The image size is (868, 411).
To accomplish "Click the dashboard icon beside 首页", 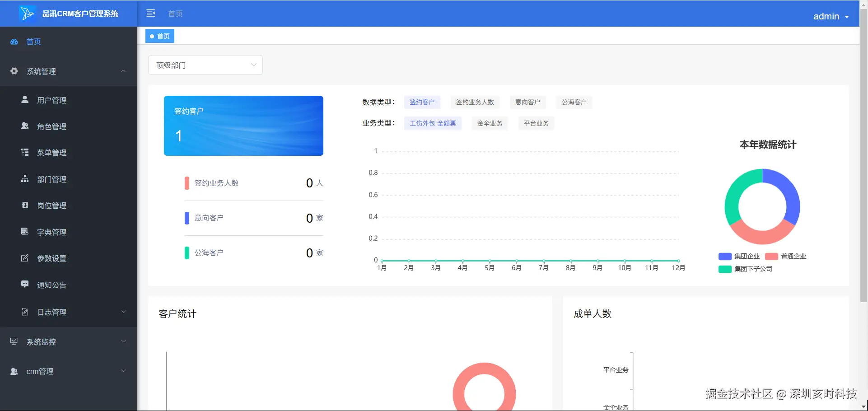I will pos(14,42).
